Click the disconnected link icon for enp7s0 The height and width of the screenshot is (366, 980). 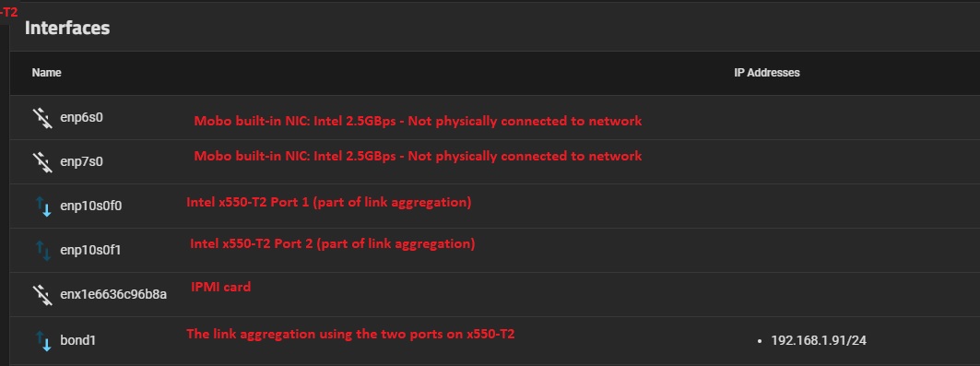tap(41, 161)
